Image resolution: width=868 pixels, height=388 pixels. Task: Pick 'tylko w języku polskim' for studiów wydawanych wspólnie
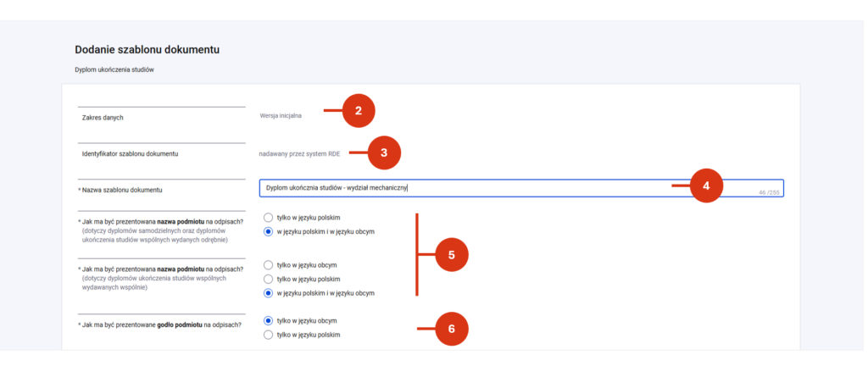(x=269, y=279)
